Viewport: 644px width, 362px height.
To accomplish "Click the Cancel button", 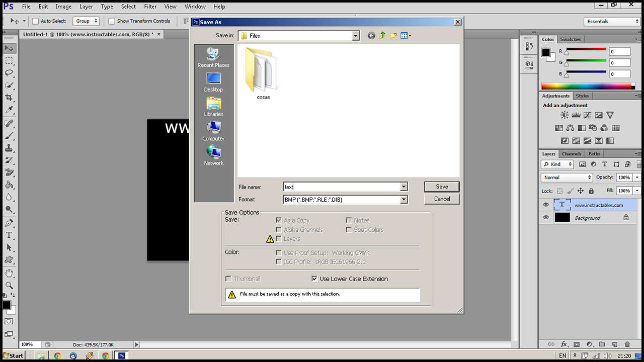I will pyautogui.click(x=442, y=199).
